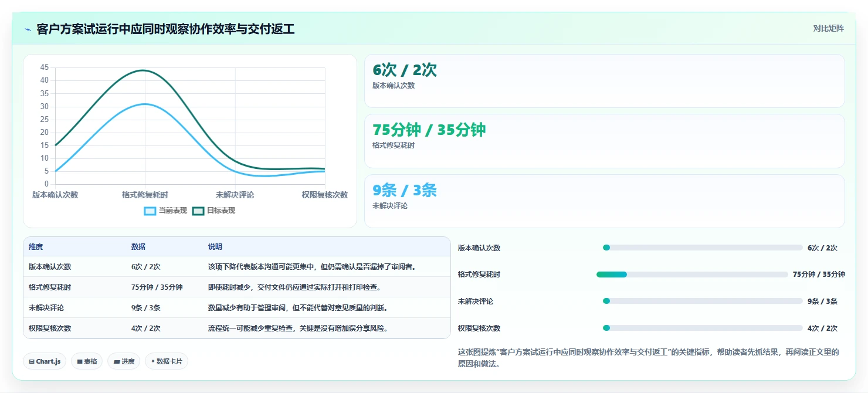
Task: Click table value 75分钟 / 35分钟
Action: [157, 287]
